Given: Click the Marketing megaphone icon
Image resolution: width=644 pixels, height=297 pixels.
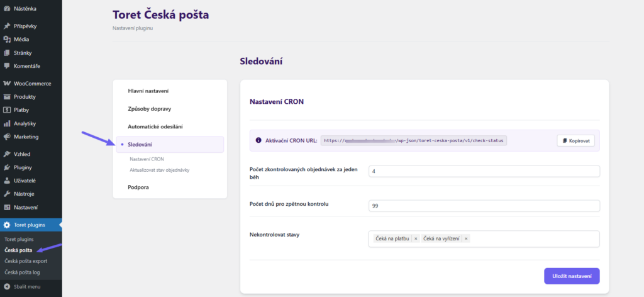Looking at the screenshot, I should pos(6,137).
